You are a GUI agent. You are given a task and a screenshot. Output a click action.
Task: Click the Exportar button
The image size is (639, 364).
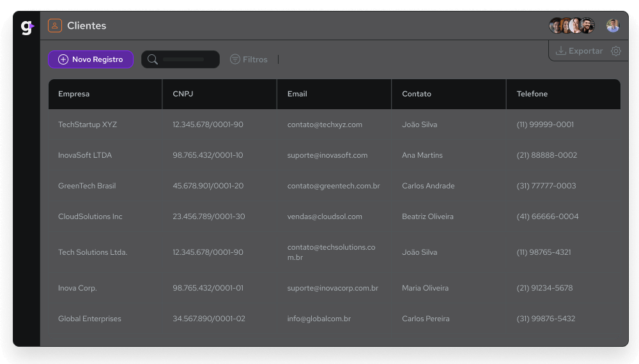(579, 51)
